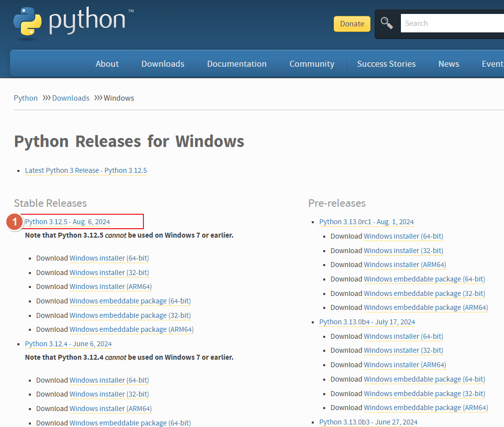The image size is (504, 427).
Task: Open the News menu
Action: tap(449, 64)
